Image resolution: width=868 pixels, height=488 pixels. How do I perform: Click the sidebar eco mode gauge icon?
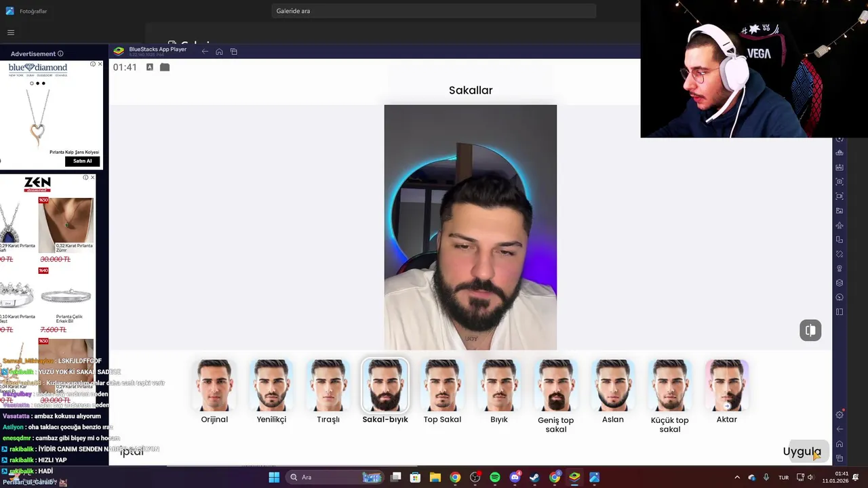point(840,298)
